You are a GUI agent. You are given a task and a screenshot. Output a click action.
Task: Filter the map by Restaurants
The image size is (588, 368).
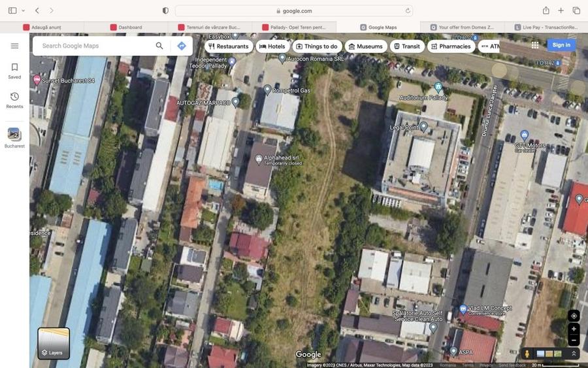(x=228, y=46)
